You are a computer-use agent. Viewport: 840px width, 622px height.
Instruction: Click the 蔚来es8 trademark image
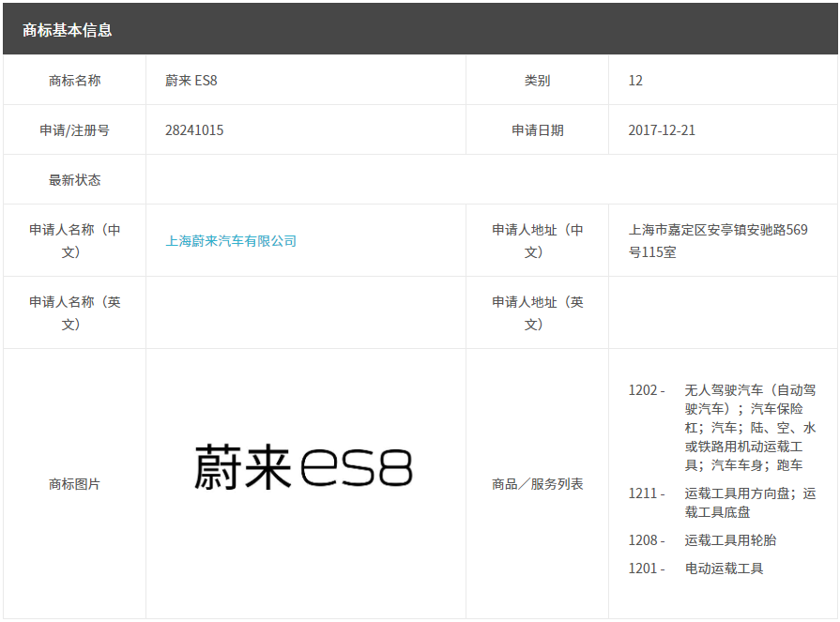tap(305, 463)
